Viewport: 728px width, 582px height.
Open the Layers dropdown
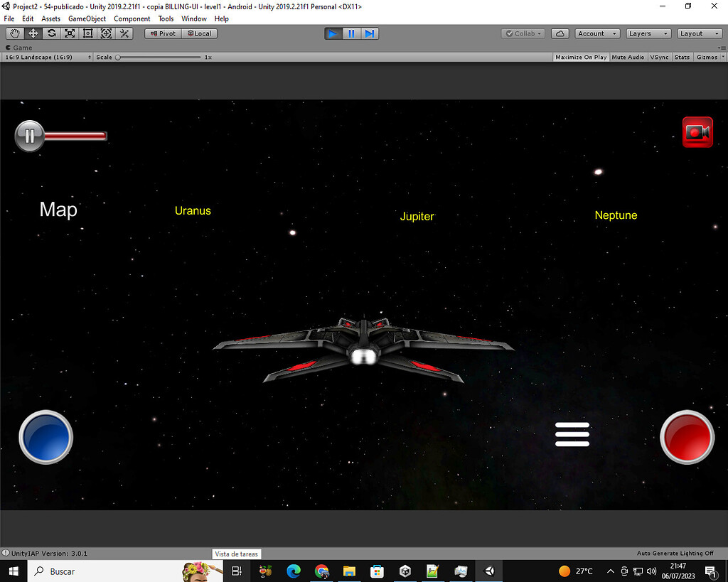[648, 33]
